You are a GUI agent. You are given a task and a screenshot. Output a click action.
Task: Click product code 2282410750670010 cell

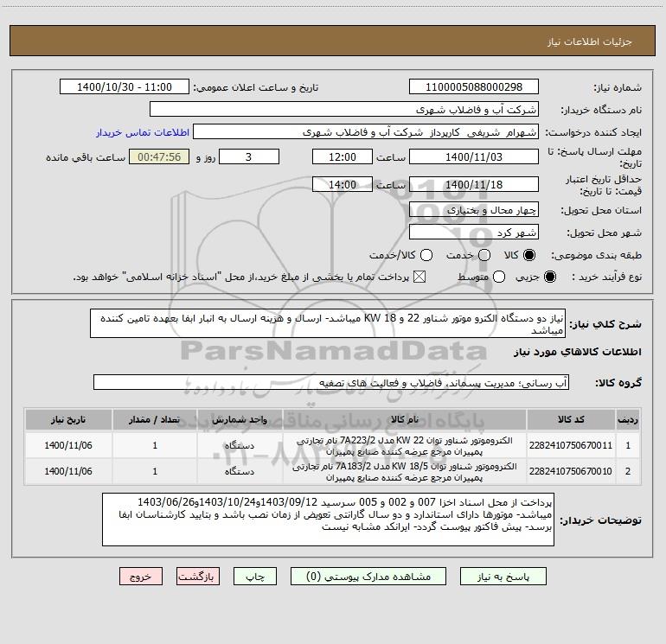pos(571,471)
